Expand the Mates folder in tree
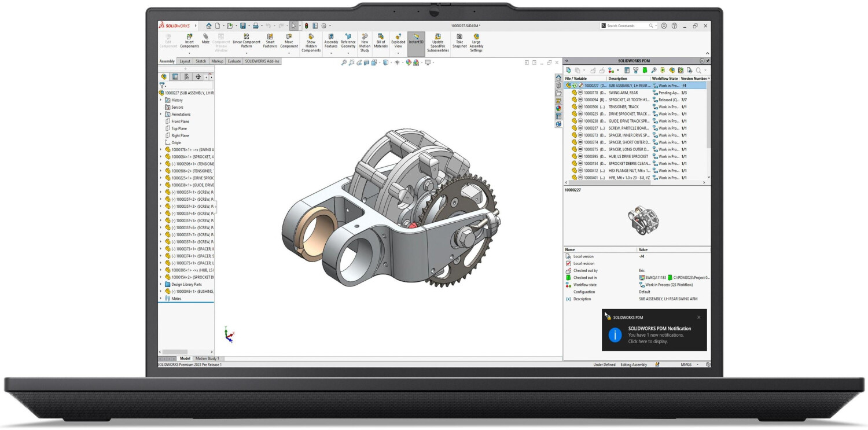 161,299
